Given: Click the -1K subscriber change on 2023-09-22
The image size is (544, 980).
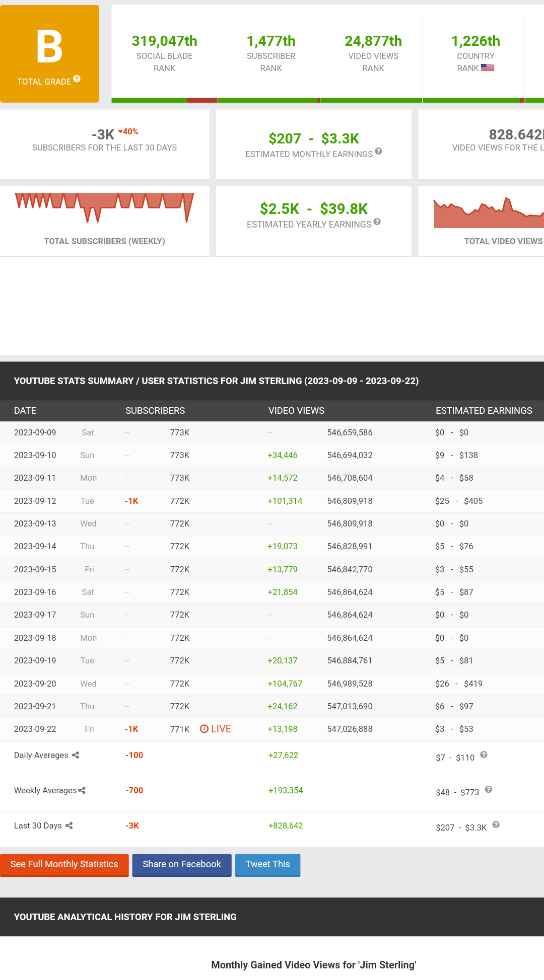Looking at the screenshot, I should 131,729.
